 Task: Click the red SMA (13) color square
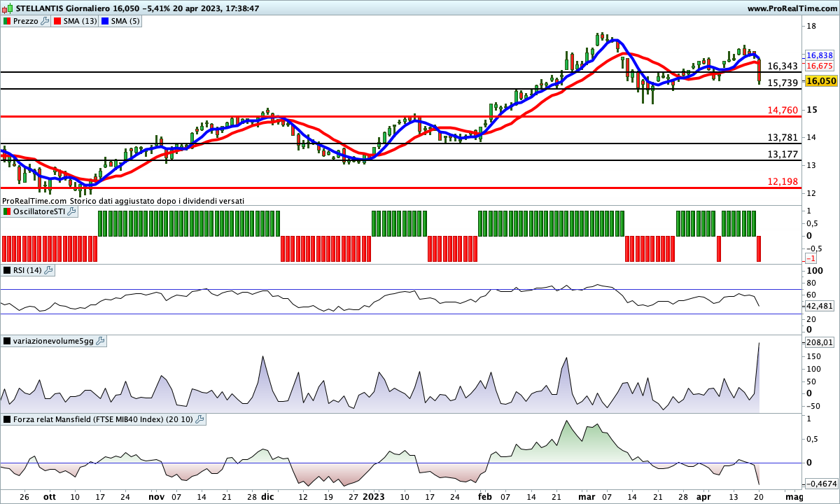[x=57, y=21]
